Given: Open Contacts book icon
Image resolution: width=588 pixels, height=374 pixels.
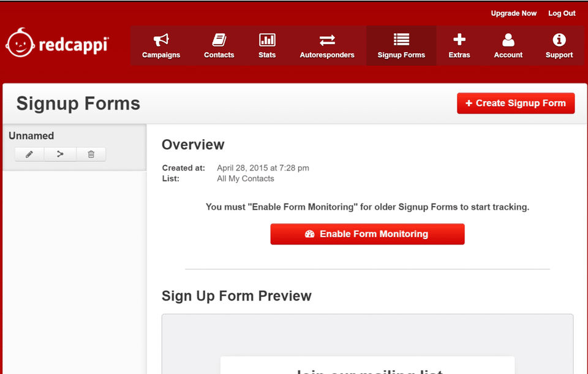Looking at the screenshot, I should click(219, 39).
